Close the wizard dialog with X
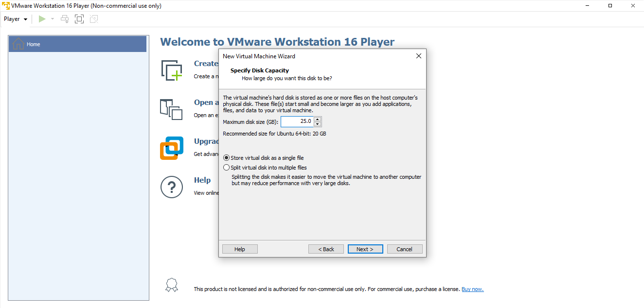Image resolution: width=644 pixels, height=308 pixels. coord(419,56)
